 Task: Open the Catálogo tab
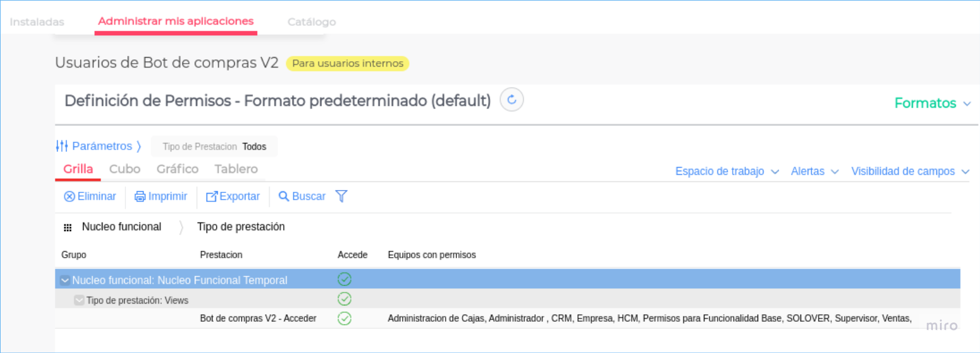click(311, 22)
